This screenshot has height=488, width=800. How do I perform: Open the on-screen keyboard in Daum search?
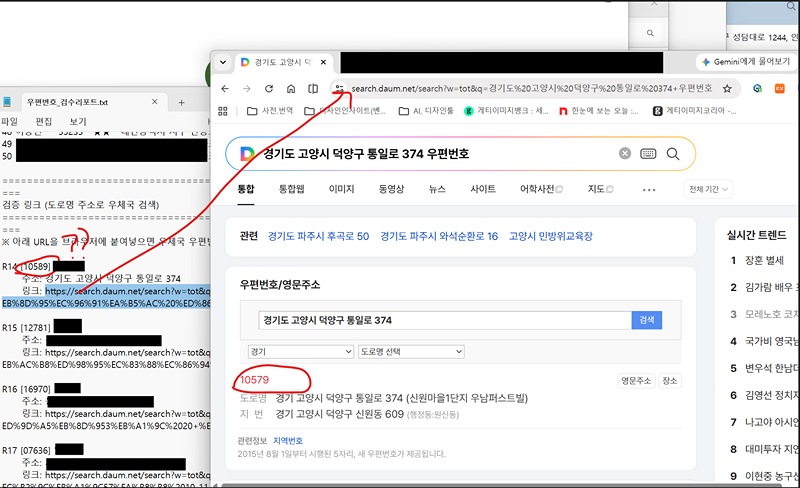tap(648, 154)
